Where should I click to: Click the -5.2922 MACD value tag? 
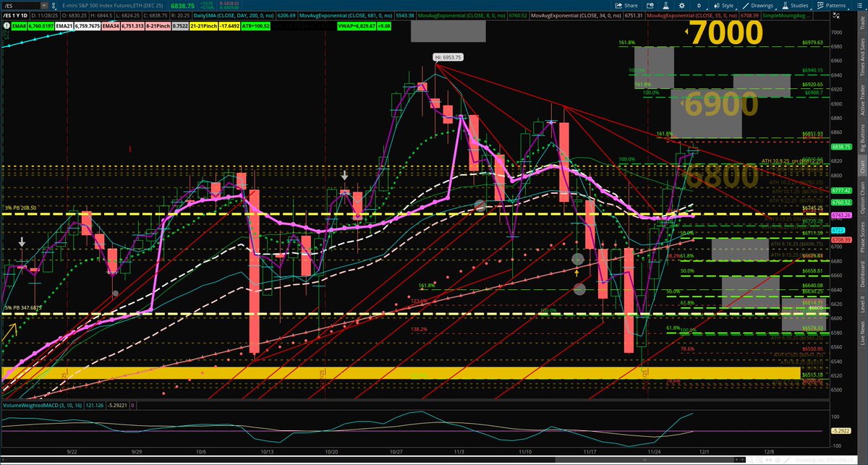tap(840, 431)
